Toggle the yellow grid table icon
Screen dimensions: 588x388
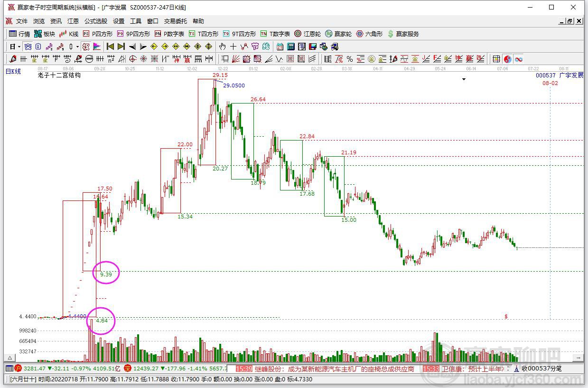(x=496, y=59)
